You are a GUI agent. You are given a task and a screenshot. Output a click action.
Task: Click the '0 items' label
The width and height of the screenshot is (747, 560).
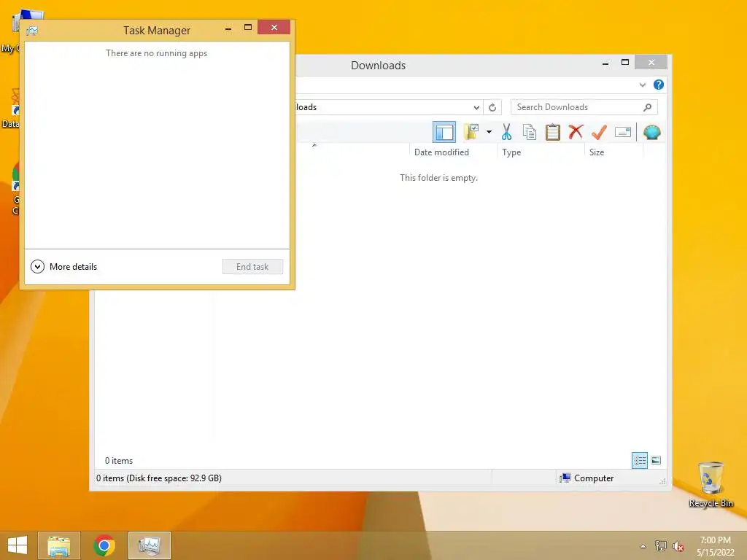[x=119, y=461]
